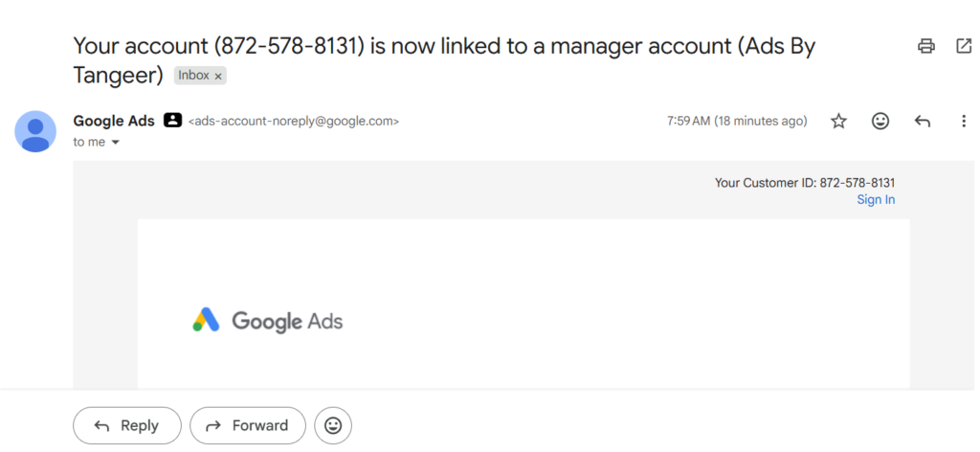The width and height of the screenshot is (980, 452).
Task: Open the three-dot More options menu
Action: [964, 122]
